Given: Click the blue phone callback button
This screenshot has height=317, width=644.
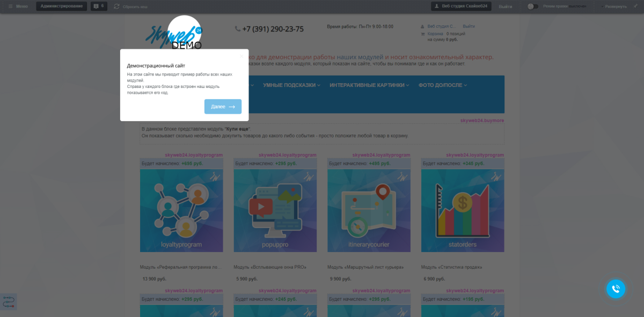Looking at the screenshot, I should [x=616, y=289].
